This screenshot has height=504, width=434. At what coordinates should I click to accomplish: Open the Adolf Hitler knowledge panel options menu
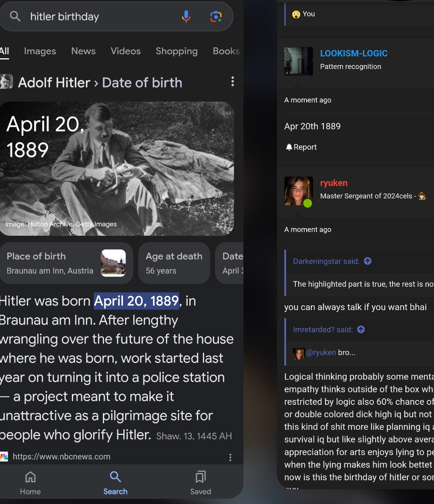(x=232, y=82)
